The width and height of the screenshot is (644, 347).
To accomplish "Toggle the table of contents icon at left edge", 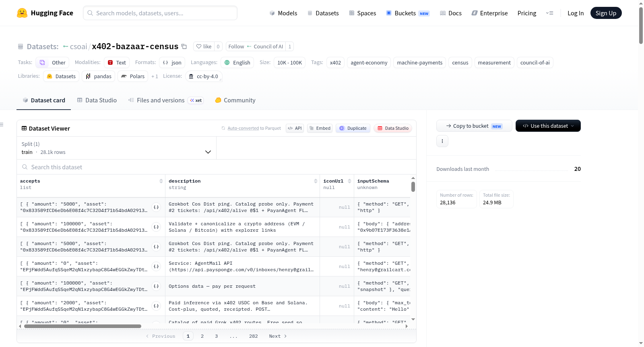I will pos(2,125).
